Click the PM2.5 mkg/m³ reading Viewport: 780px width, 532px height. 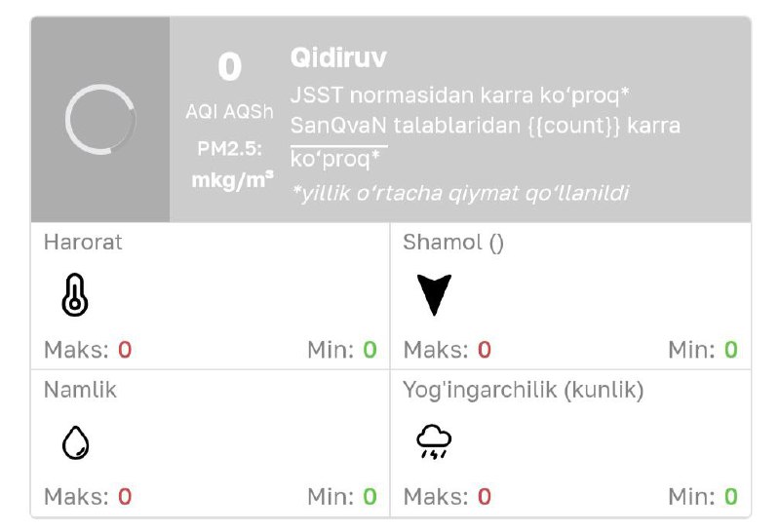point(232,165)
